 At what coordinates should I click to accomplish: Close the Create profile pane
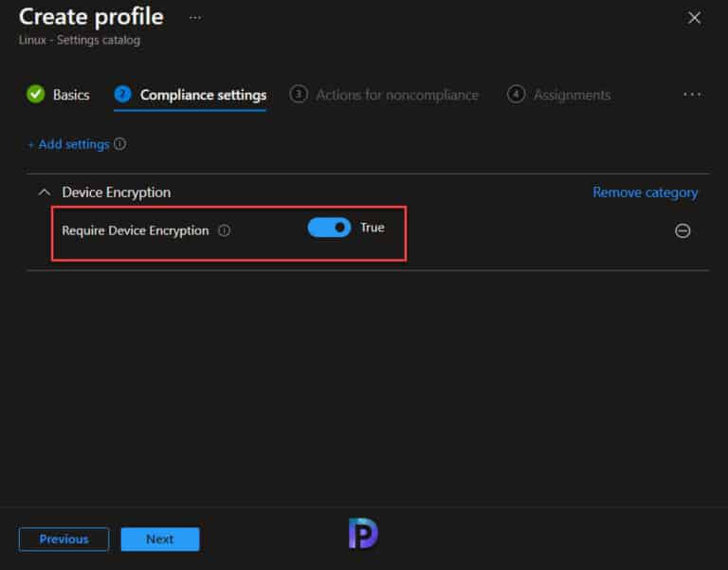pos(694,18)
